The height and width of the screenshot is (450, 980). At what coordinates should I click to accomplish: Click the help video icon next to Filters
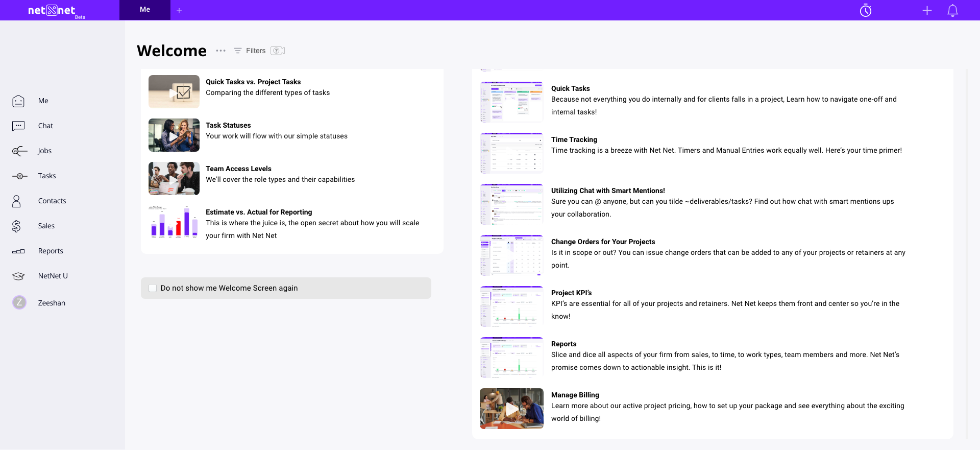pos(278,51)
